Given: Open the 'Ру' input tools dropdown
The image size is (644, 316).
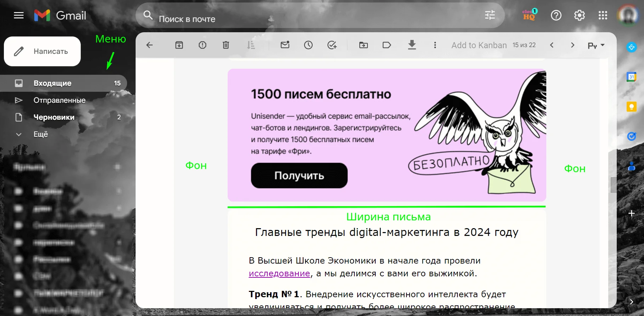Looking at the screenshot, I should click(x=596, y=45).
